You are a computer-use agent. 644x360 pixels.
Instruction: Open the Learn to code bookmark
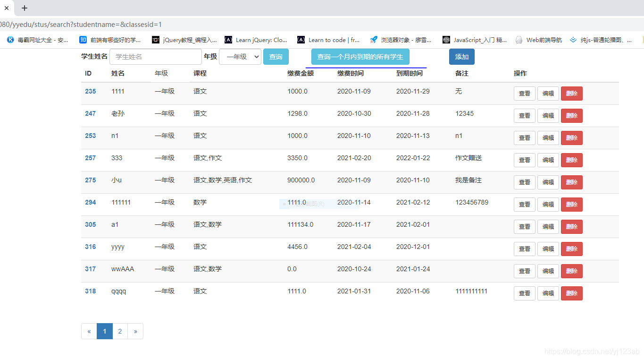coord(328,40)
